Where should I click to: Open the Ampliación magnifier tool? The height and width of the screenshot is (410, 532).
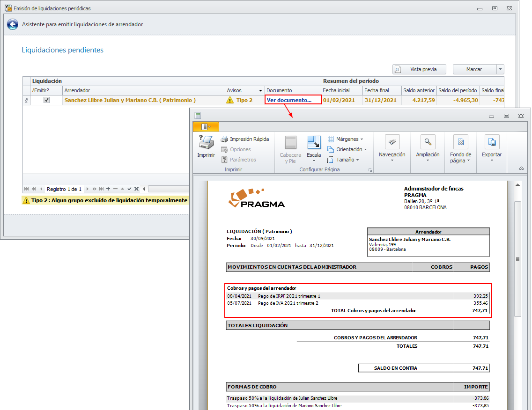point(428,142)
